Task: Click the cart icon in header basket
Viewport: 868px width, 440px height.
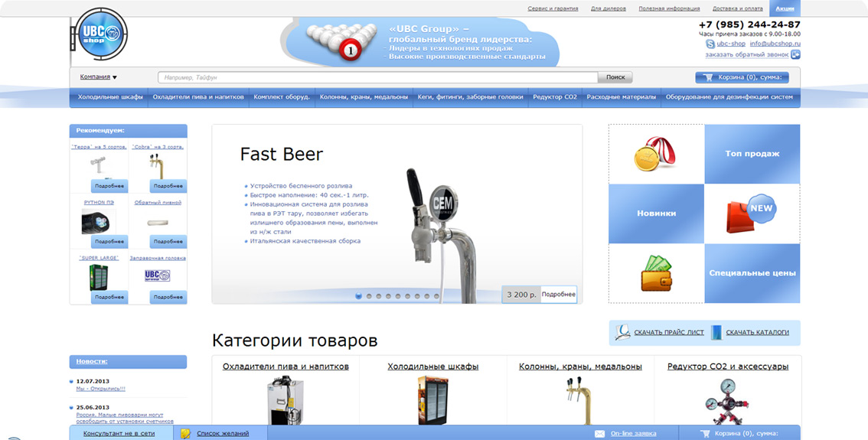Action: point(708,77)
